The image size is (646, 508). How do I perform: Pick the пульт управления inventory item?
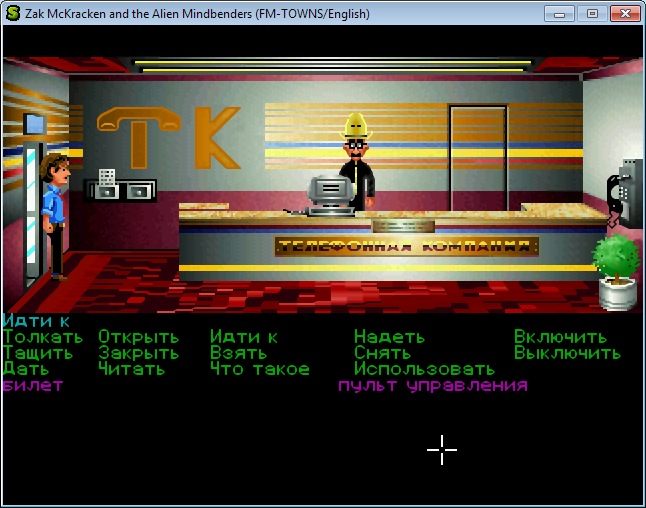point(433,386)
